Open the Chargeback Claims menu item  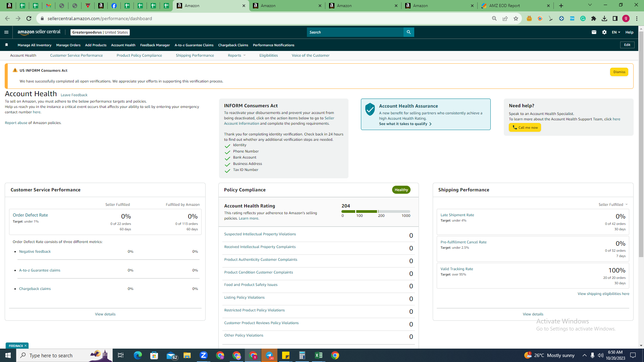tap(233, 45)
